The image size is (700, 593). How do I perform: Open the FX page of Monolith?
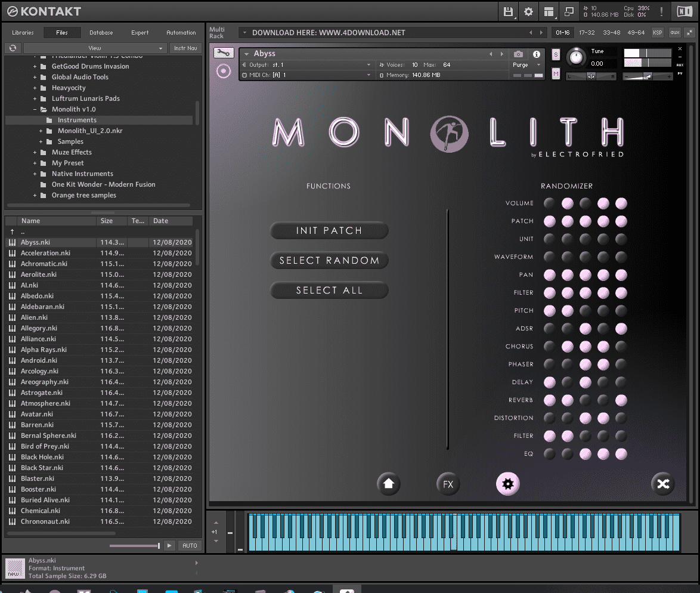point(448,484)
